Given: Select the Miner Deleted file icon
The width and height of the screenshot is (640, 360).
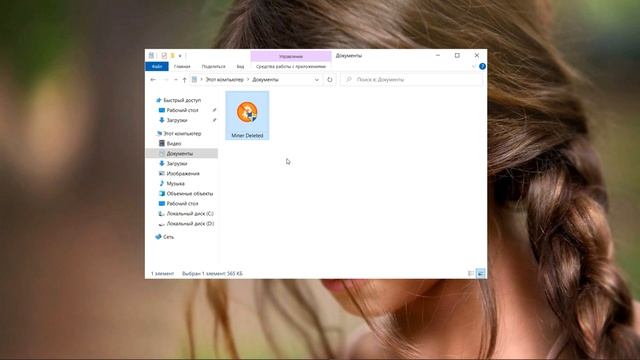Looking at the screenshot, I should (x=247, y=112).
